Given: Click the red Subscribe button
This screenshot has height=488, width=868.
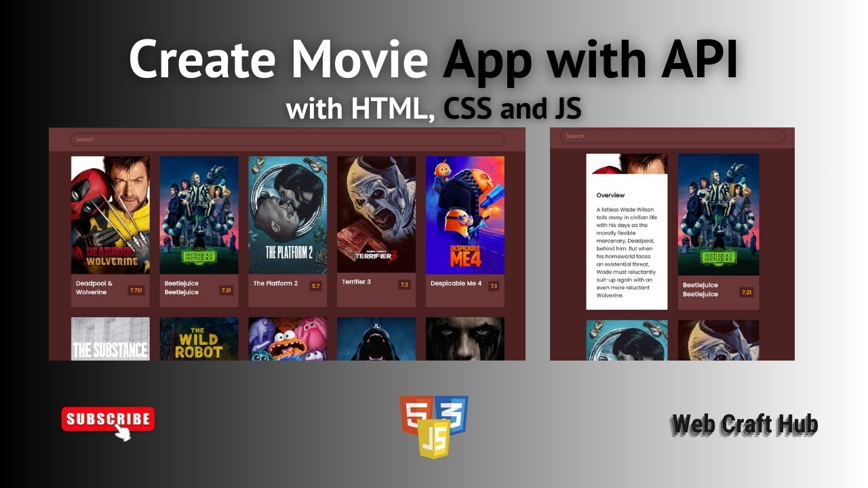Looking at the screenshot, I should 108,419.
